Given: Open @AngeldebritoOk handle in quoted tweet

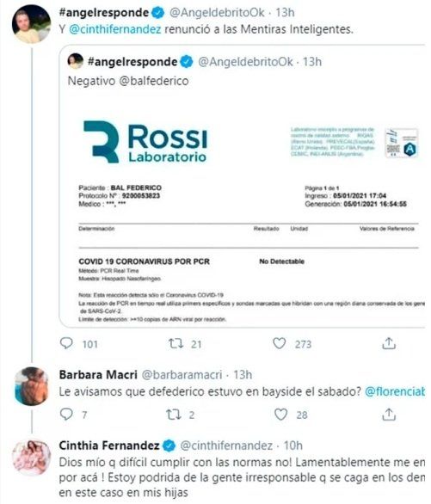Looking at the screenshot, I should pyautogui.click(x=245, y=62).
